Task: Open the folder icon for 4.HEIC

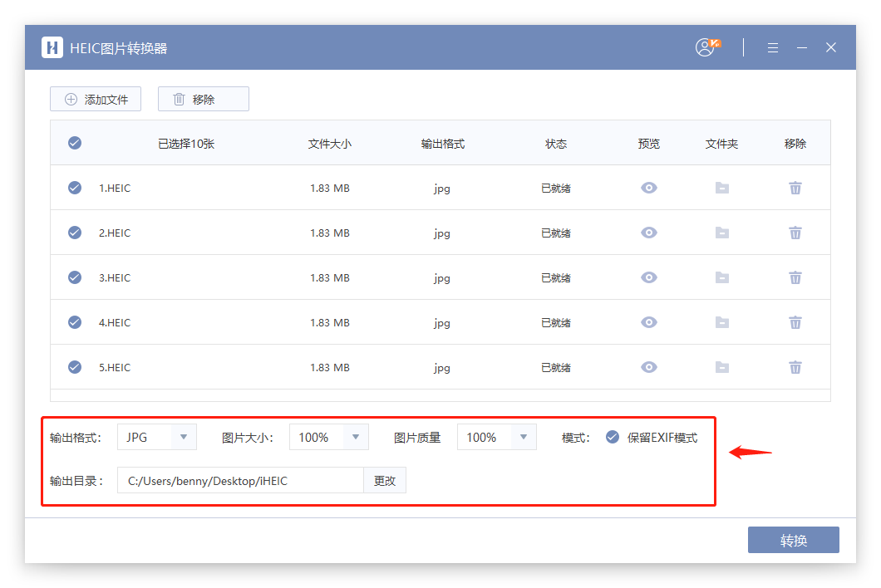Action: tap(722, 322)
